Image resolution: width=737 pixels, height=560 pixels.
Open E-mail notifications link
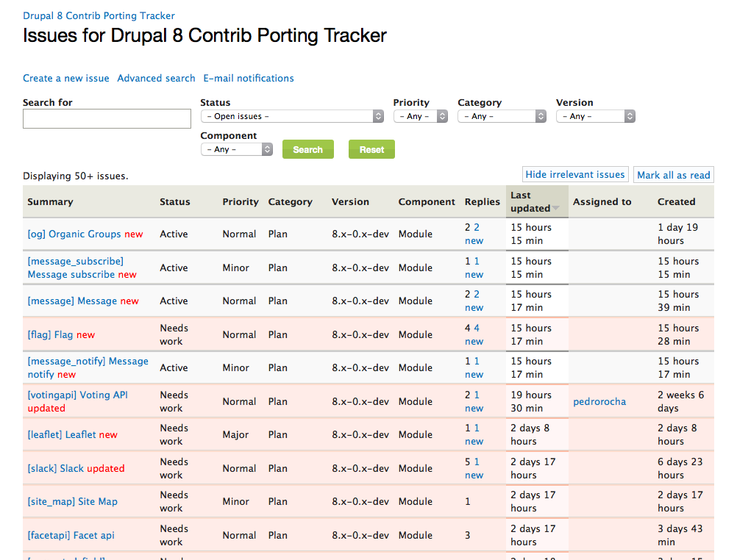(249, 79)
